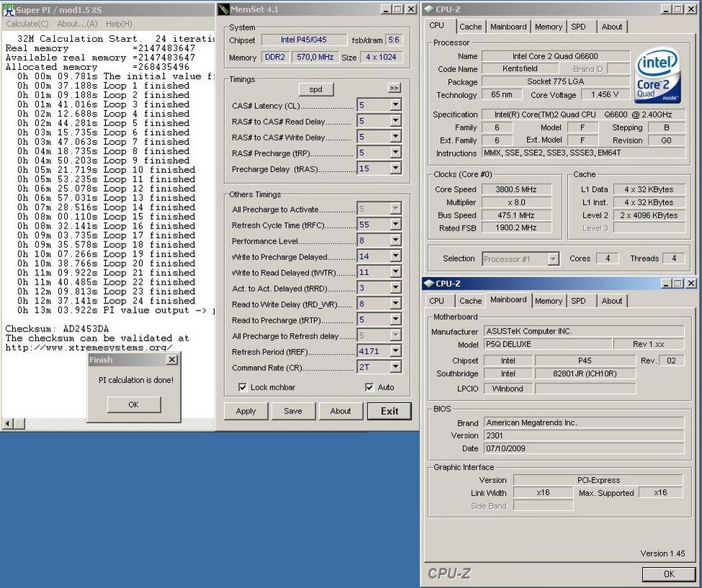
Task: Click the Apply button in MemSet
Action: pos(246,411)
